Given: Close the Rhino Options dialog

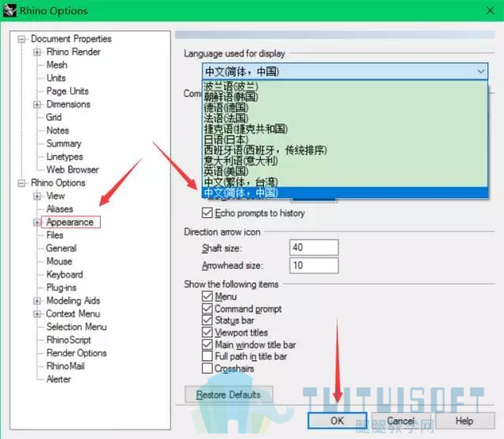Looking at the screenshot, I should pyautogui.click(x=490, y=10).
